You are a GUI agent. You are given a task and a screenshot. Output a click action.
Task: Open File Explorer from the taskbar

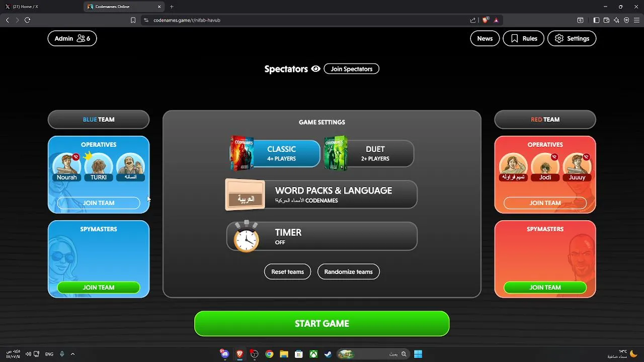(284, 354)
